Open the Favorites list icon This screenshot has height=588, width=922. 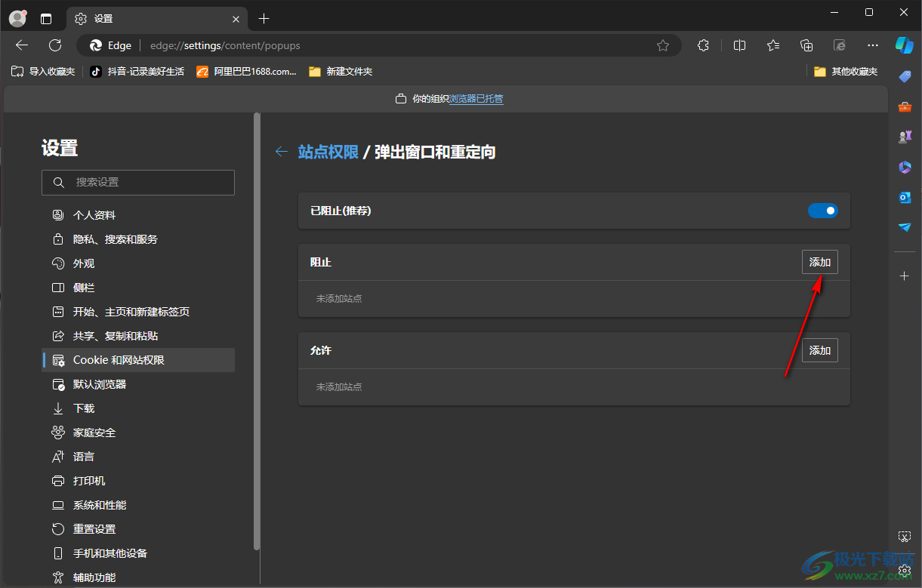pyautogui.click(x=773, y=45)
